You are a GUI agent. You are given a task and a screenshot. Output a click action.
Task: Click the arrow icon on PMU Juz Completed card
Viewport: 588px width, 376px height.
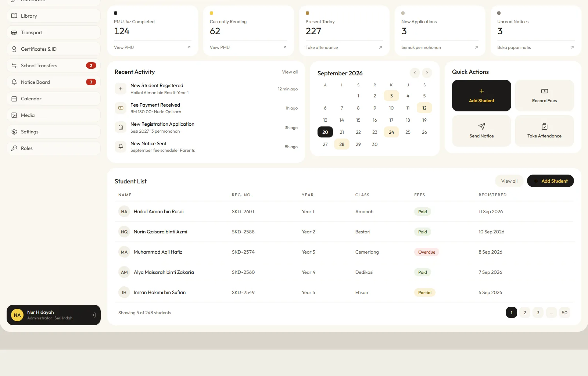point(189,47)
